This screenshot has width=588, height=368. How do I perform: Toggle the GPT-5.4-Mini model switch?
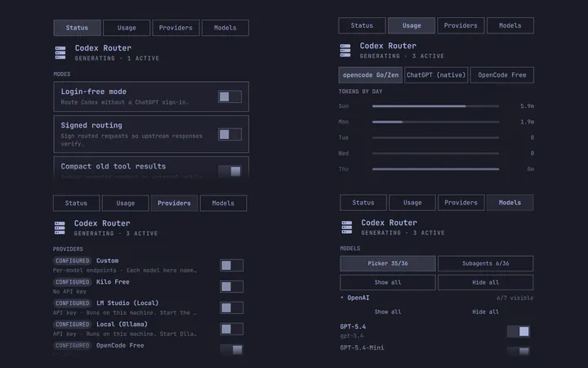519,351
